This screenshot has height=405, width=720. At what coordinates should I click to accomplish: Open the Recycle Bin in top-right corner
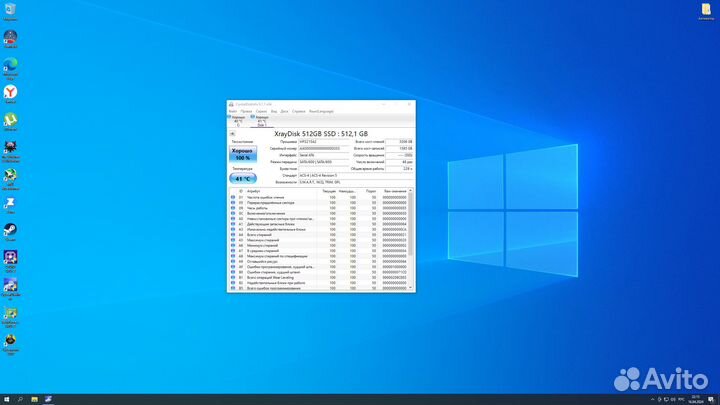click(707, 10)
